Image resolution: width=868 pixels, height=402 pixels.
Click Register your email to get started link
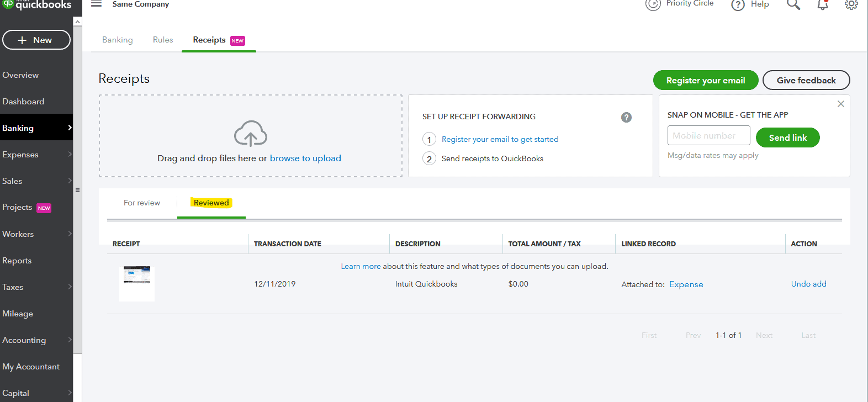[x=500, y=139]
